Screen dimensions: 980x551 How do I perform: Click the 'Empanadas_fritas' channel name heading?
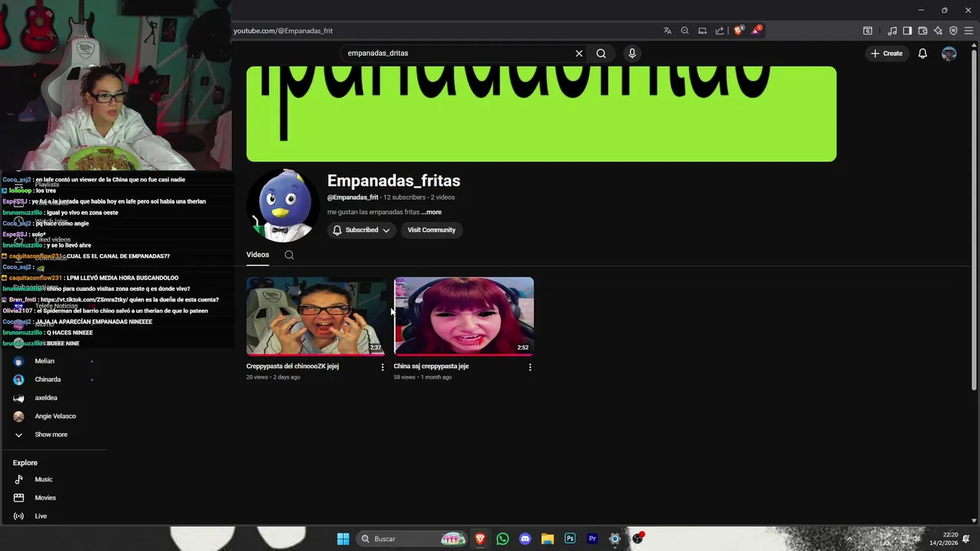(x=394, y=181)
